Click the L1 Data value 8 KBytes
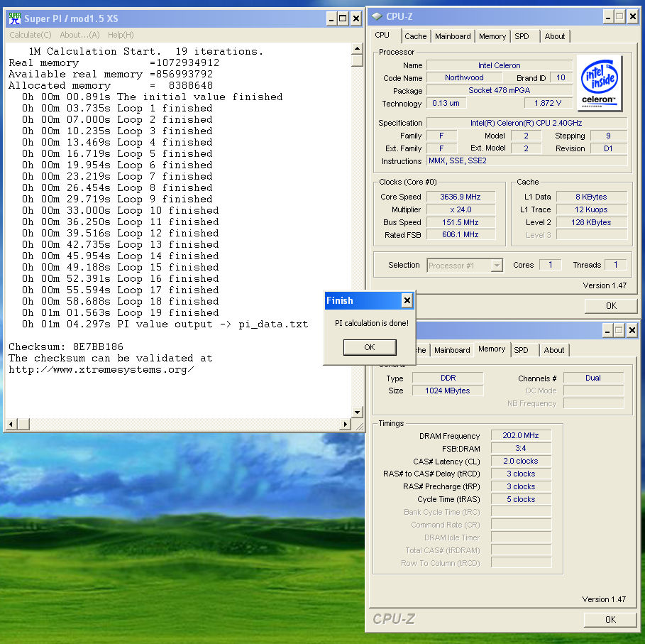Image resolution: width=645 pixels, height=644 pixels. point(592,197)
